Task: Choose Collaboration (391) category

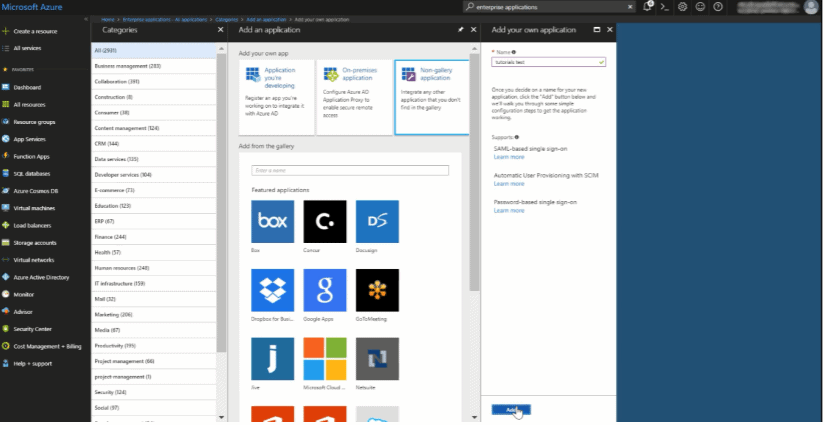Action: pos(154,82)
